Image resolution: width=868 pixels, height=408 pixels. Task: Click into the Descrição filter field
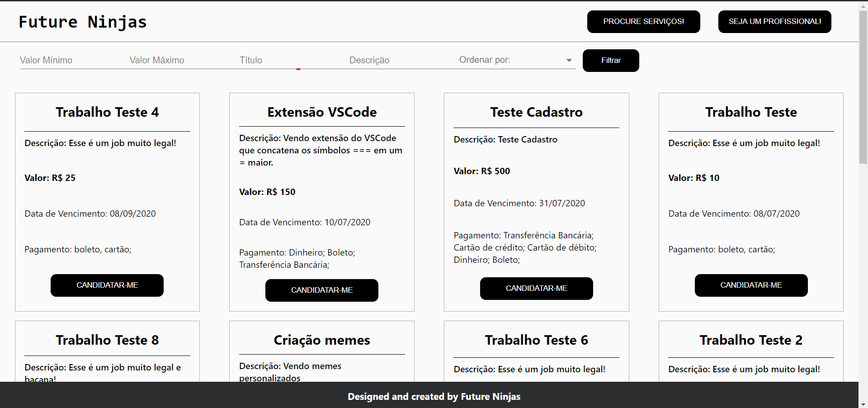click(404, 60)
